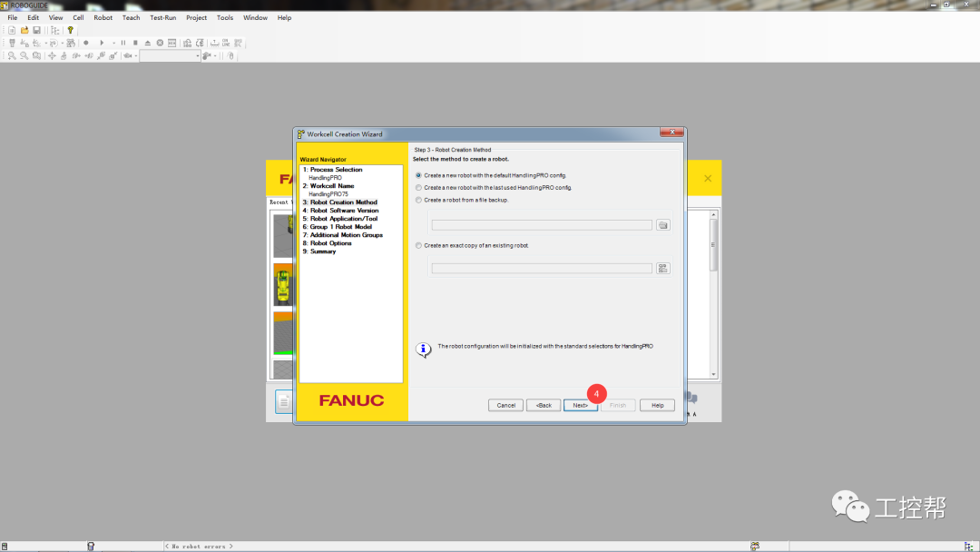Select 'Create a new robot with the default HandlingPRO config'
Image resolution: width=980 pixels, height=552 pixels.
(418, 175)
